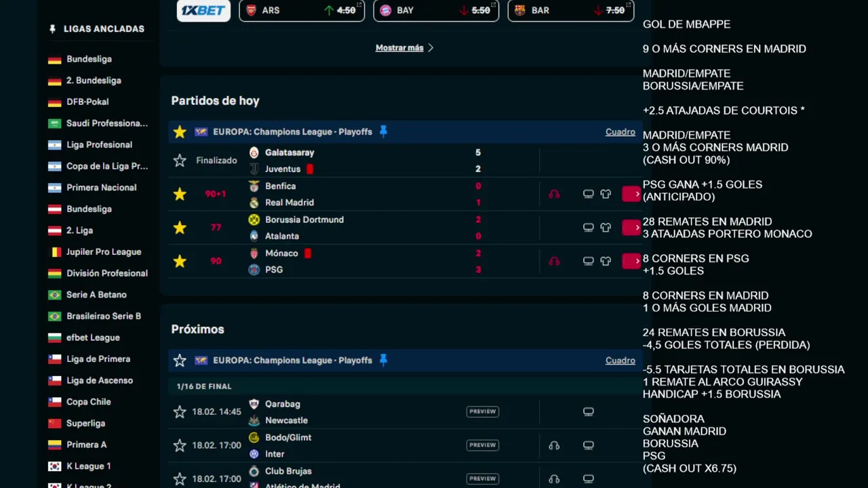Image resolution: width=868 pixels, height=488 pixels.
Task: Open the Galatasaray team name
Action: point(290,152)
